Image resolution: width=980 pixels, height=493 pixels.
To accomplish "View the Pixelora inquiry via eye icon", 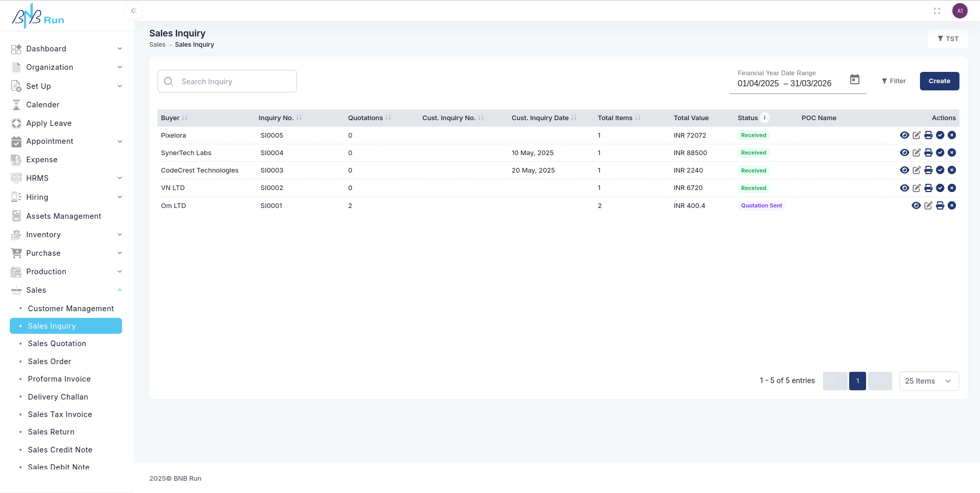I will 904,135.
